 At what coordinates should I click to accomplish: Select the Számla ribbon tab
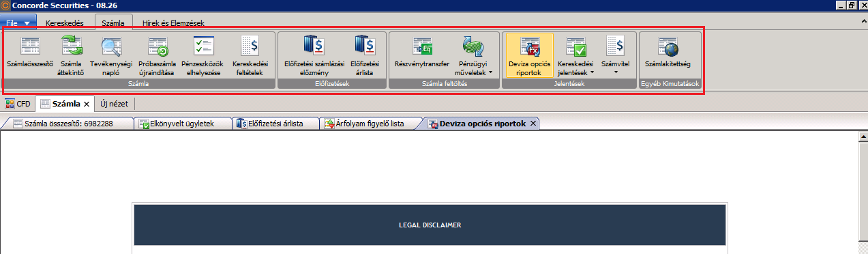point(113,23)
